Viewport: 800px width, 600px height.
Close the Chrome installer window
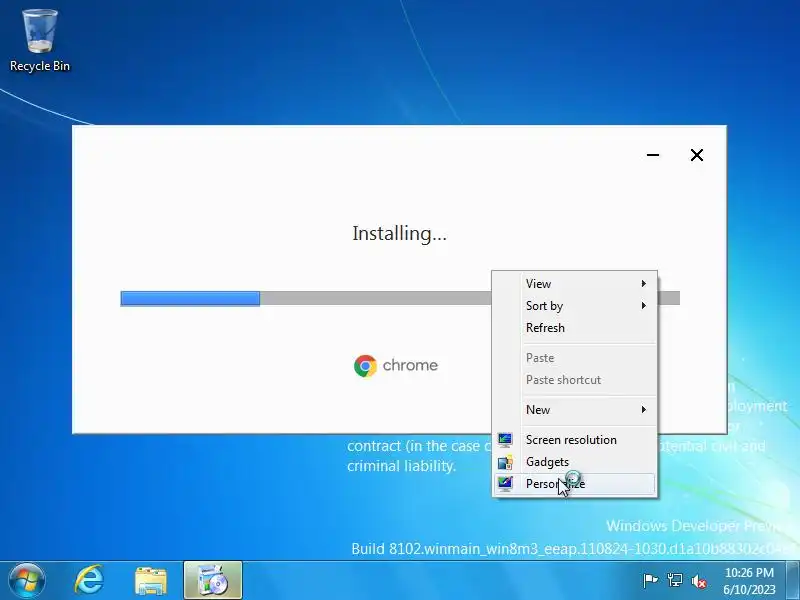pos(697,155)
